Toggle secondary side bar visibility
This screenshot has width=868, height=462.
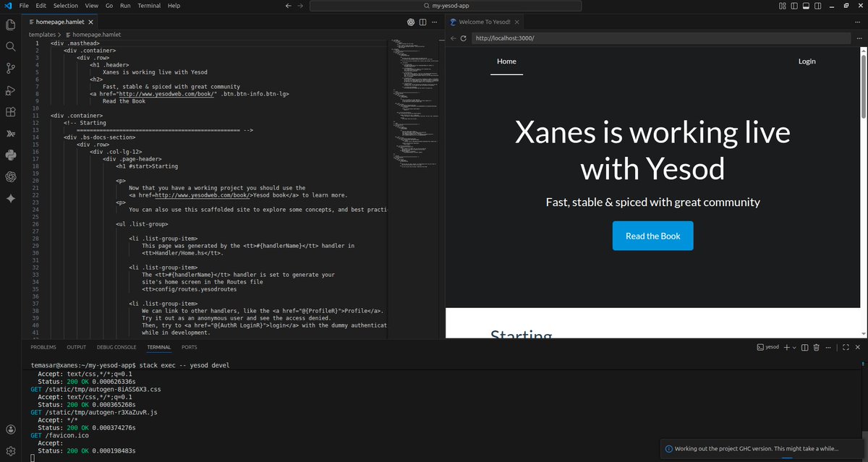(x=817, y=5)
